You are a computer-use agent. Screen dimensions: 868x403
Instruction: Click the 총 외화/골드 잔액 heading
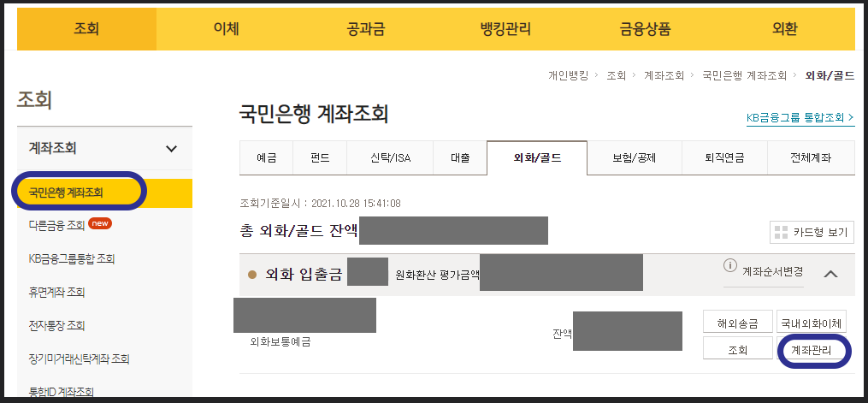[x=299, y=231]
